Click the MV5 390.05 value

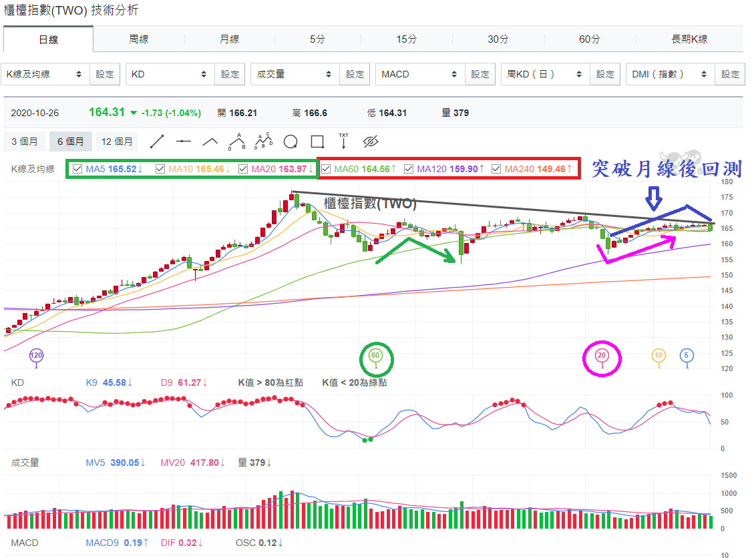pos(116,463)
